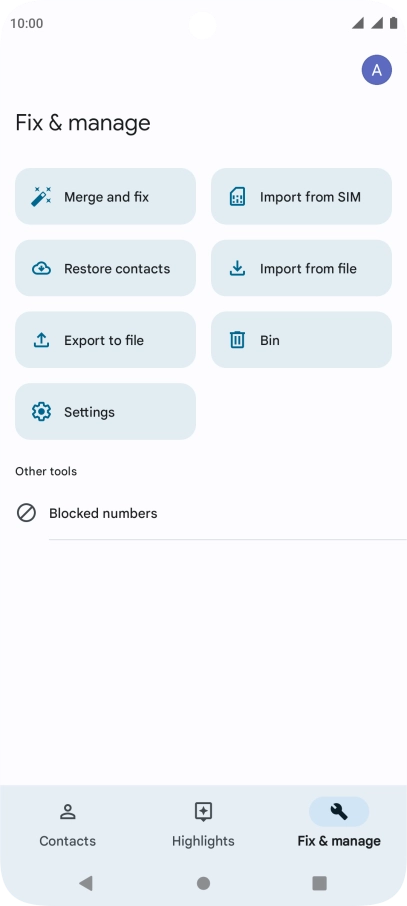The image size is (407, 906).
Task: Switch to the Highlights tab
Action: pos(203,825)
